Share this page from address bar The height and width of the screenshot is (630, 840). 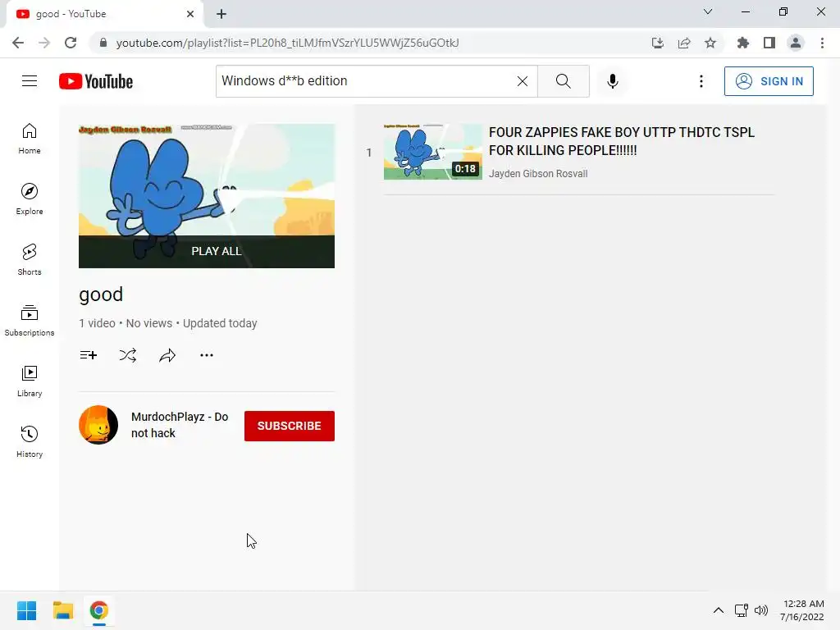pos(684,43)
